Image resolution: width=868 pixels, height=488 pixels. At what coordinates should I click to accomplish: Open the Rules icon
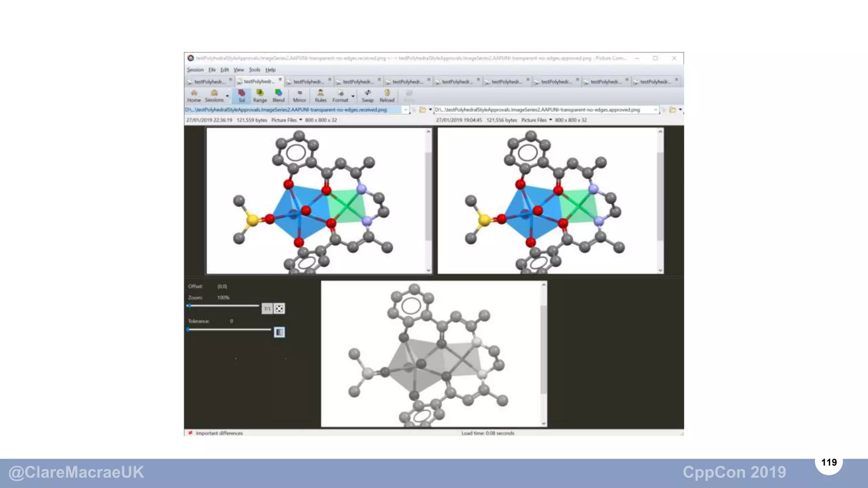click(320, 96)
